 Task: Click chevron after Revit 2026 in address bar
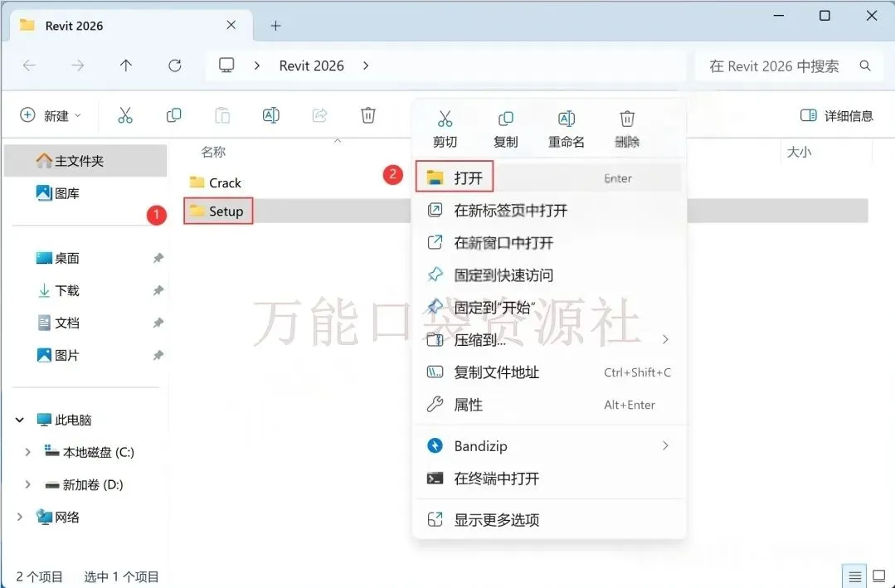coord(366,66)
